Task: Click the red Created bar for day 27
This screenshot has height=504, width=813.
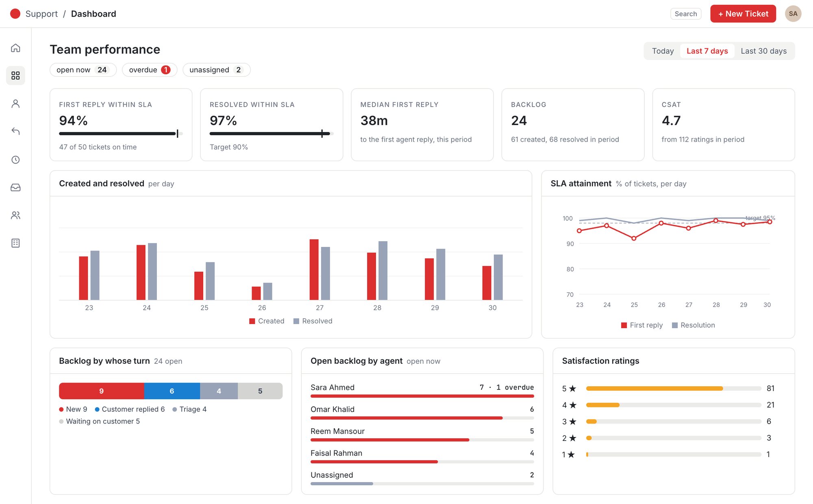Action: coord(314,270)
